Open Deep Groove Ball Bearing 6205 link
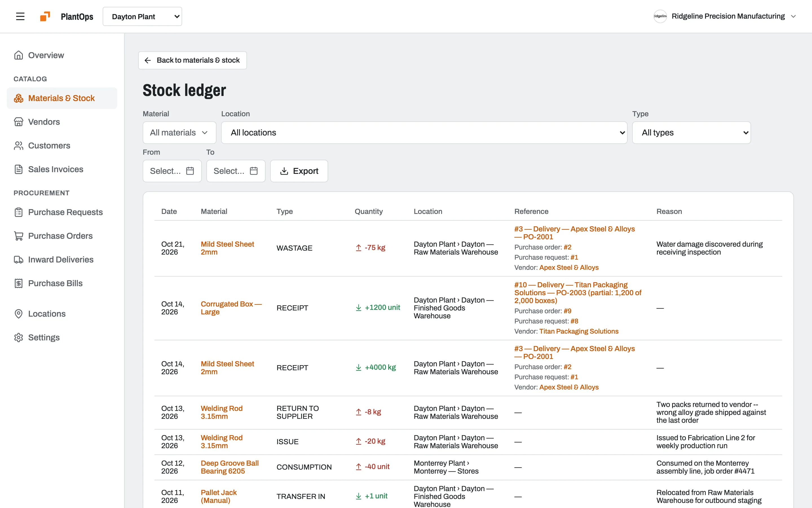This screenshot has width=812, height=508. (x=230, y=467)
